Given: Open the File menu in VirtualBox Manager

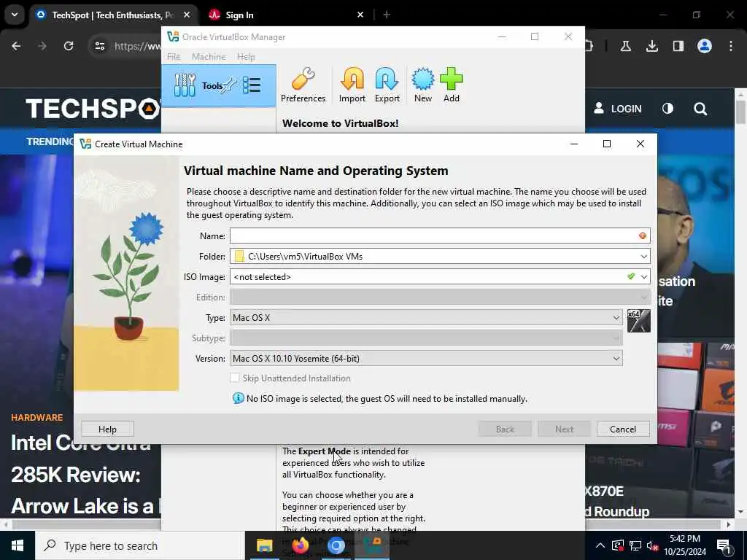Looking at the screenshot, I should (x=174, y=57).
